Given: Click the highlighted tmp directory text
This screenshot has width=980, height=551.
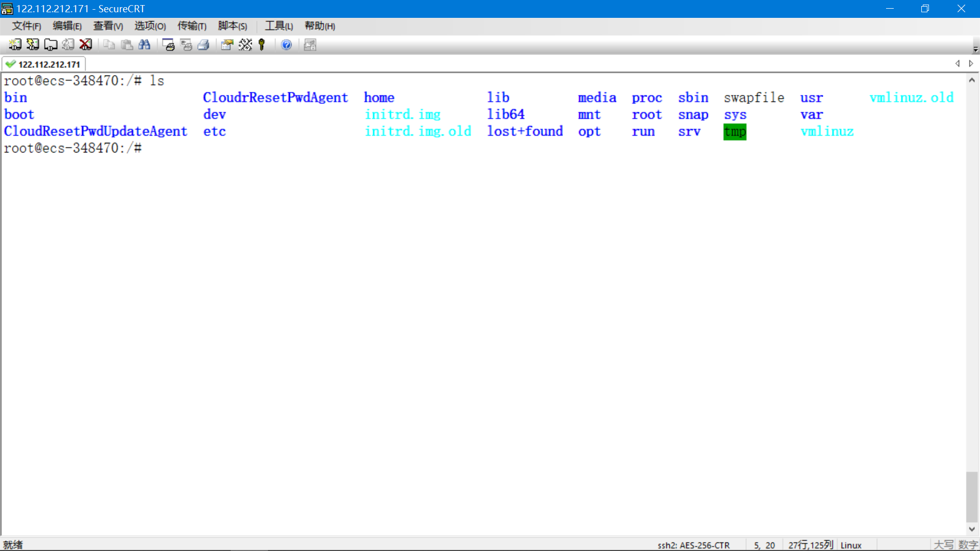Looking at the screenshot, I should pos(734,132).
